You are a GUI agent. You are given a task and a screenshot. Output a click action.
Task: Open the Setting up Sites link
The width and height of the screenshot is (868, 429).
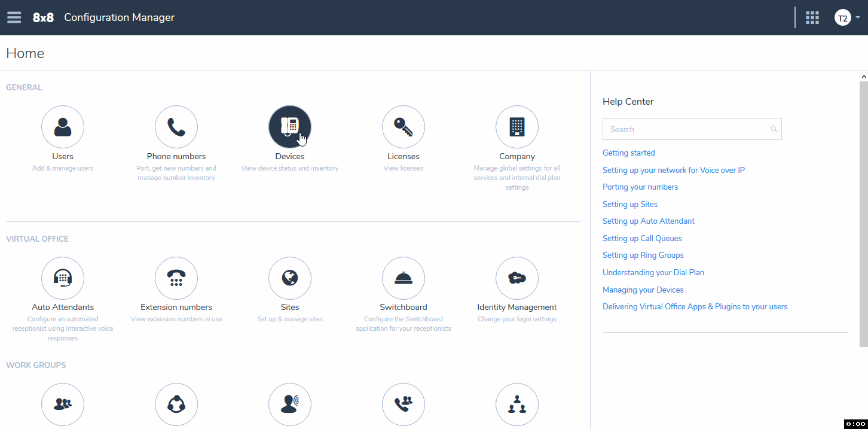(x=630, y=204)
